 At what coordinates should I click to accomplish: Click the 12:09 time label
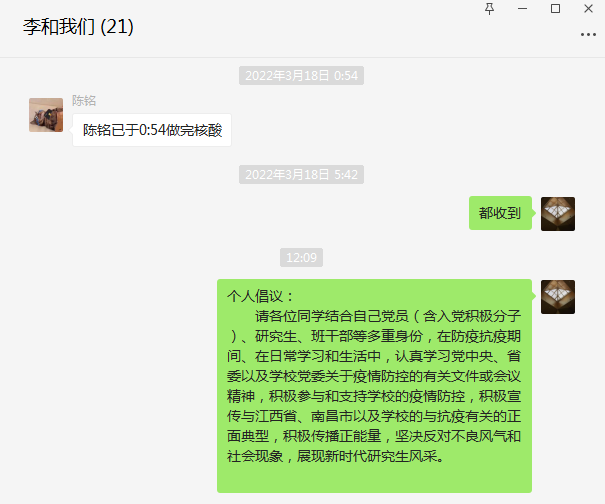(301, 257)
